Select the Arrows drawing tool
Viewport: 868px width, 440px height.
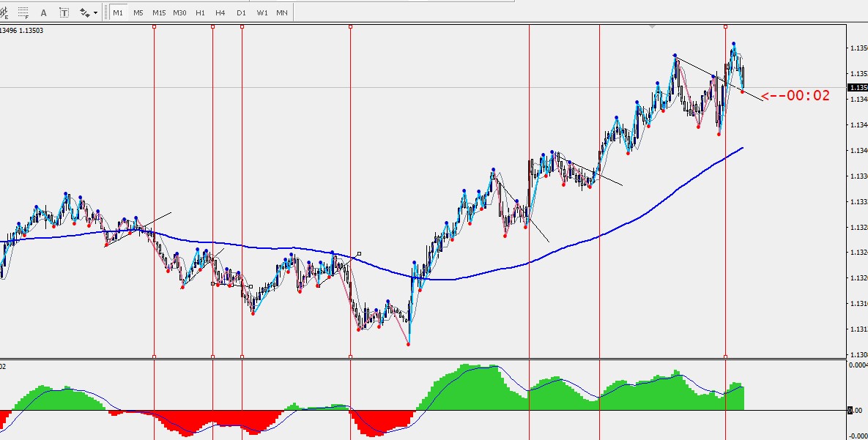(85, 12)
